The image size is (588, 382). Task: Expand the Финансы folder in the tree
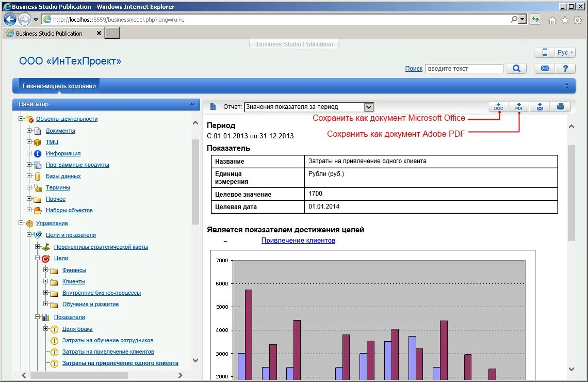tap(45, 270)
